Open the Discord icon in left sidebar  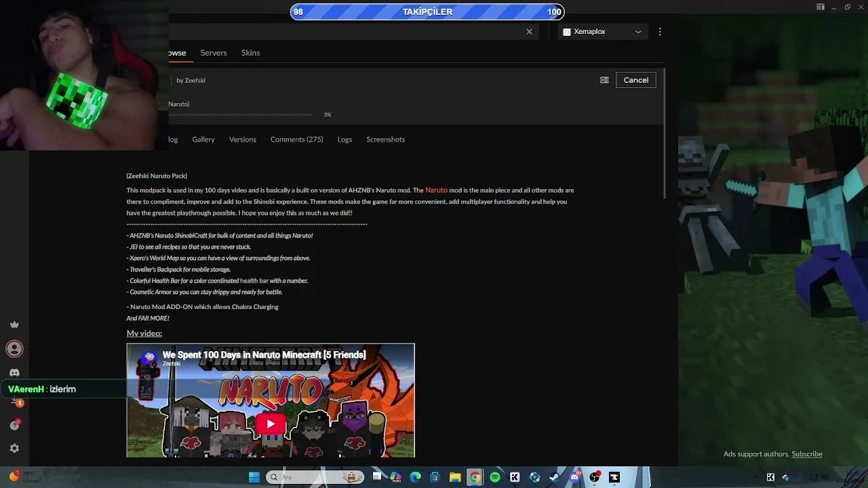pyautogui.click(x=14, y=373)
